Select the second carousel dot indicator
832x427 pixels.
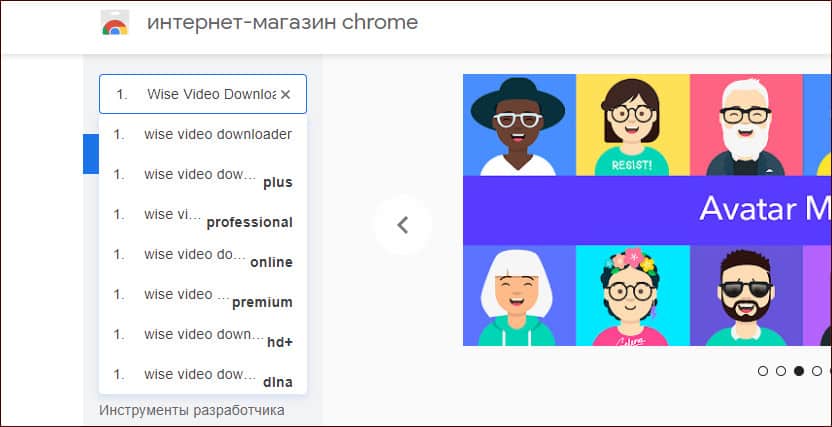coord(781,371)
